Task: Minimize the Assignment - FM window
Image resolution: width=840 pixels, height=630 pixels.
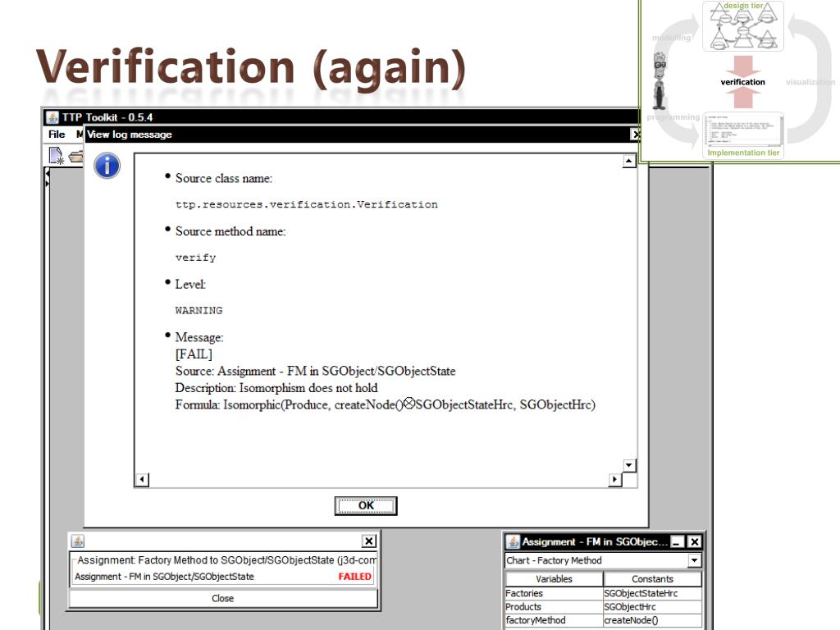Action: (x=677, y=541)
